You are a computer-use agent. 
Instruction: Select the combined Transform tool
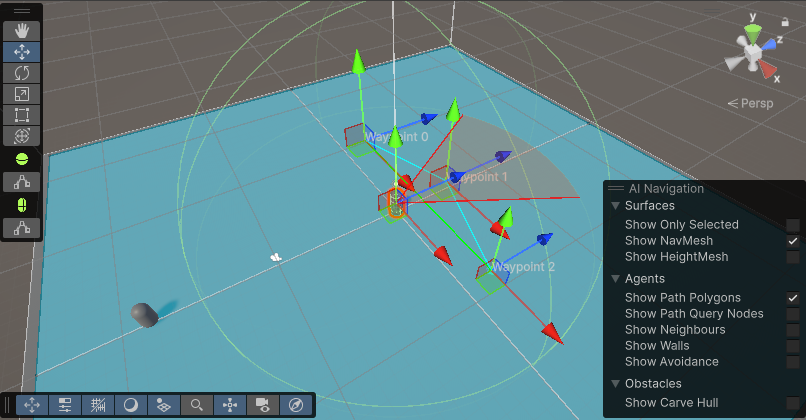22,136
